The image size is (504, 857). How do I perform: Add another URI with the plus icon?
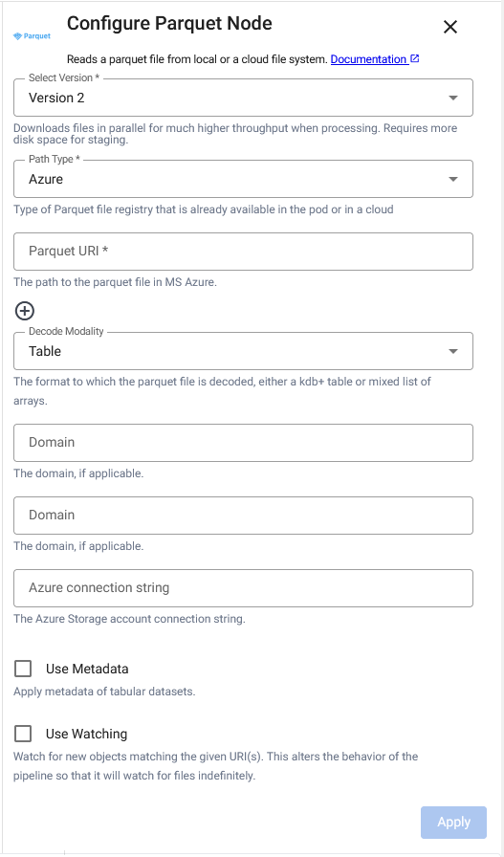coord(24,311)
